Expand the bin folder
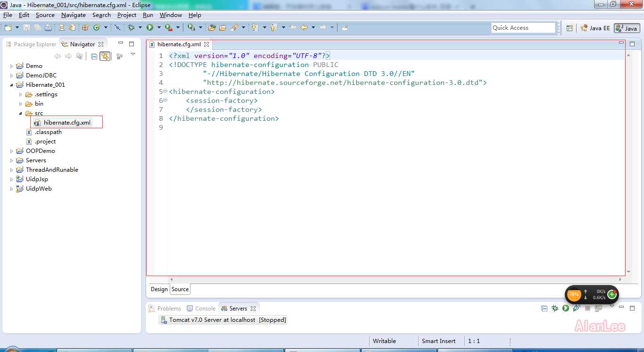 [20, 104]
